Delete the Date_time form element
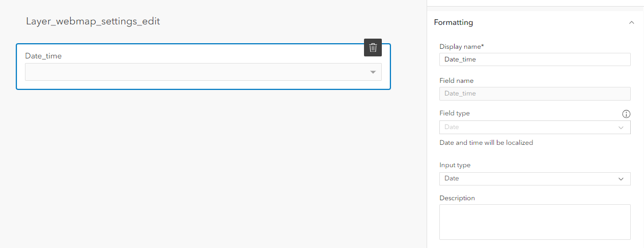 point(373,48)
